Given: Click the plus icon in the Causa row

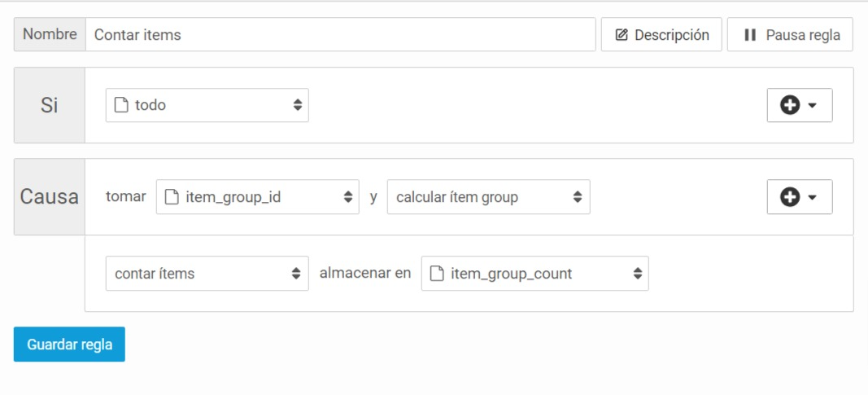Looking at the screenshot, I should [x=790, y=196].
